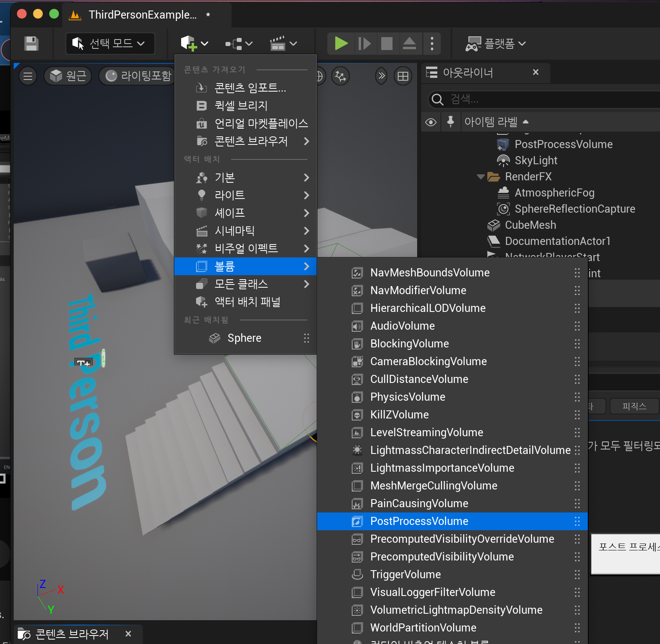Open the viewport hamburger options menu
This screenshot has width=660, height=644.
pyautogui.click(x=28, y=76)
